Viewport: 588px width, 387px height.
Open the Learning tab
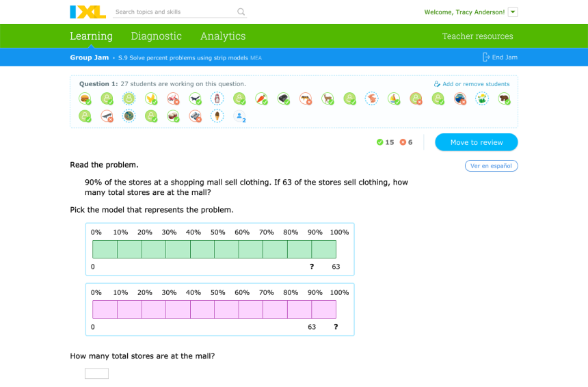pos(91,36)
